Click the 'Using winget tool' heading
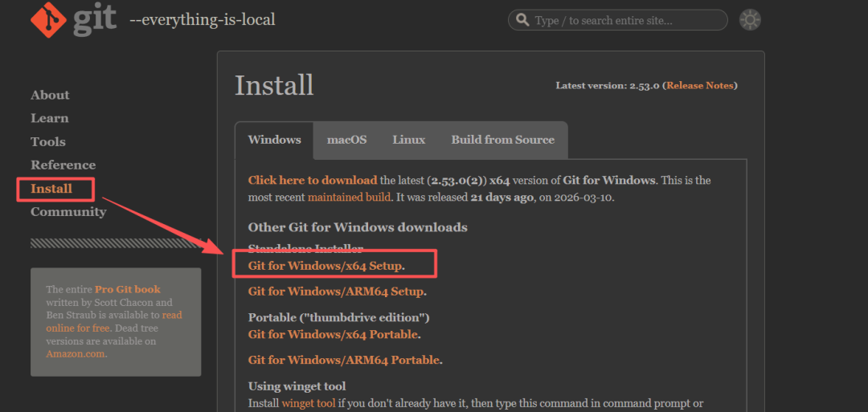This screenshot has width=868, height=412. pyautogui.click(x=297, y=386)
